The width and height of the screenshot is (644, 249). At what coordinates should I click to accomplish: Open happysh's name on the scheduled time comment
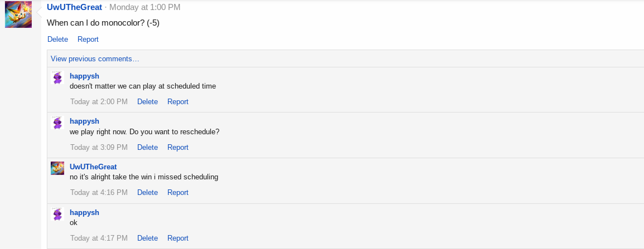[84, 76]
